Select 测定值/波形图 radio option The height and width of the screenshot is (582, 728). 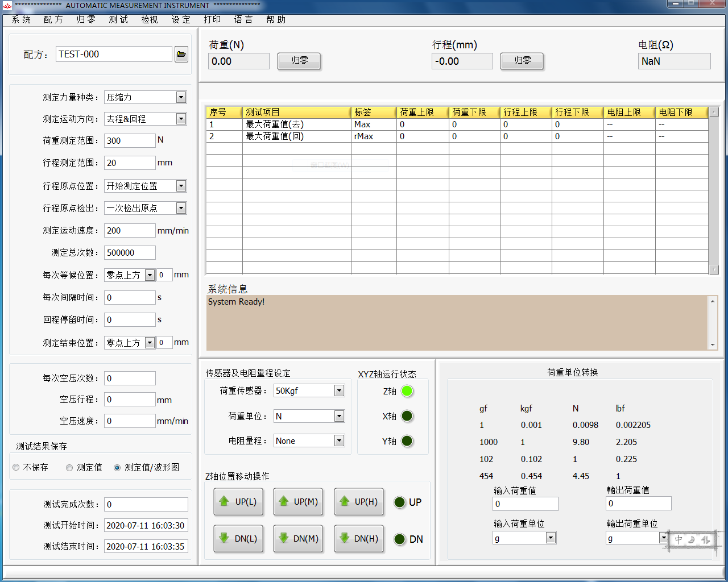pos(117,467)
